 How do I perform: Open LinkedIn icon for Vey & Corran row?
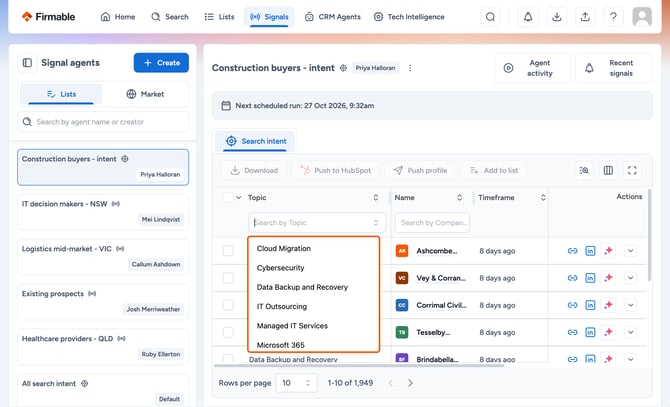coord(590,278)
